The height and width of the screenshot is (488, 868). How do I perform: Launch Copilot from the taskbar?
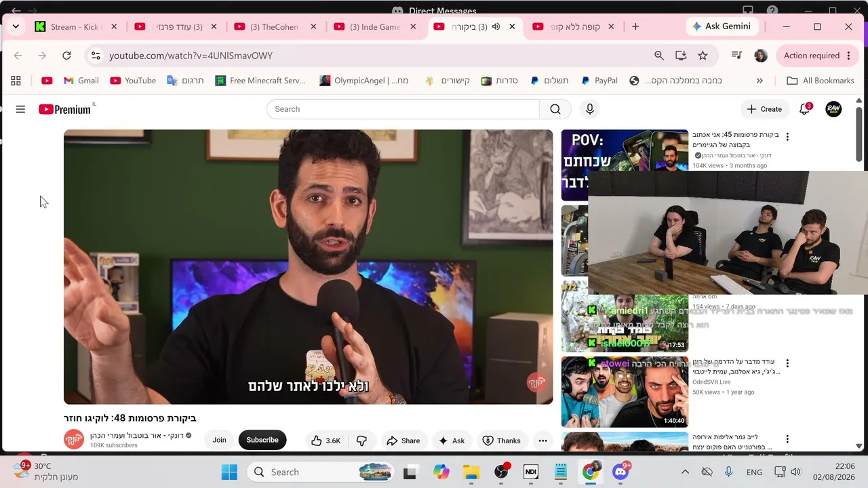pyautogui.click(x=441, y=472)
